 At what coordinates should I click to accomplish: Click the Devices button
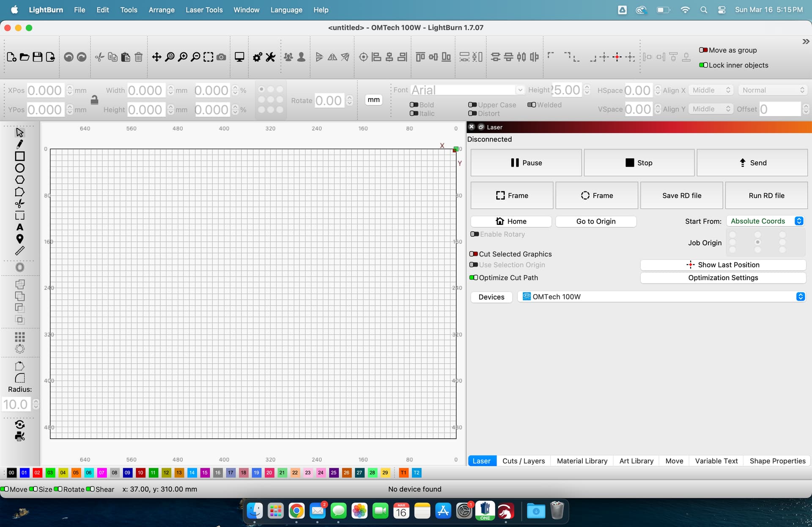tap(491, 297)
